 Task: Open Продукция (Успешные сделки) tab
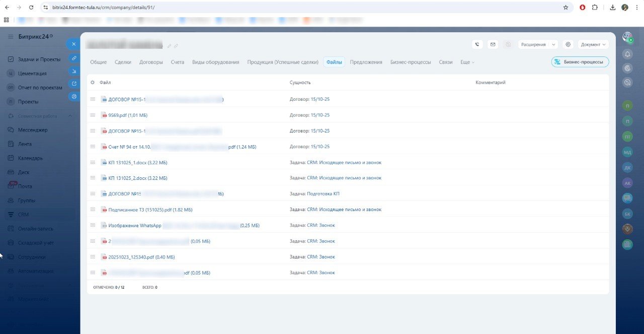pyautogui.click(x=283, y=62)
